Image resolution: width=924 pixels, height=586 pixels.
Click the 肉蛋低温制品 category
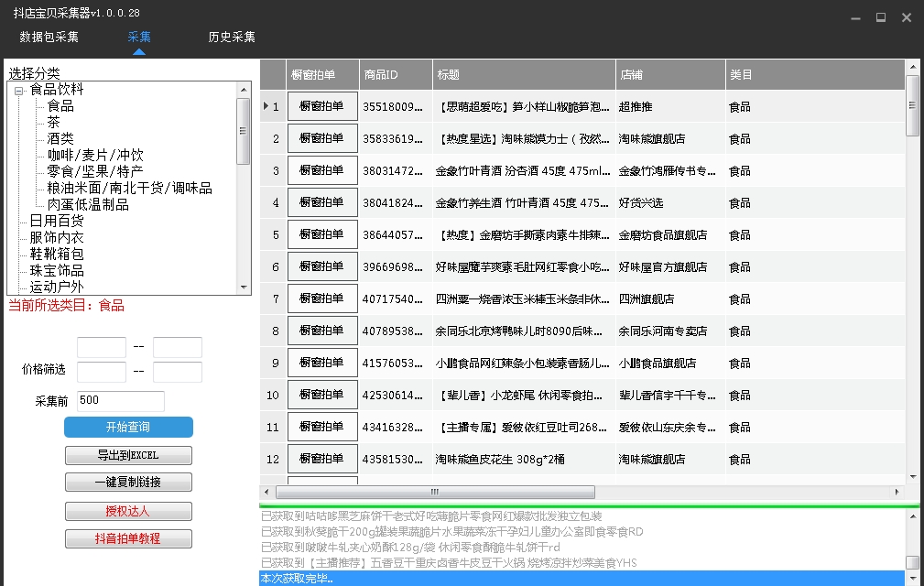pyautogui.click(x=89, y=205)
